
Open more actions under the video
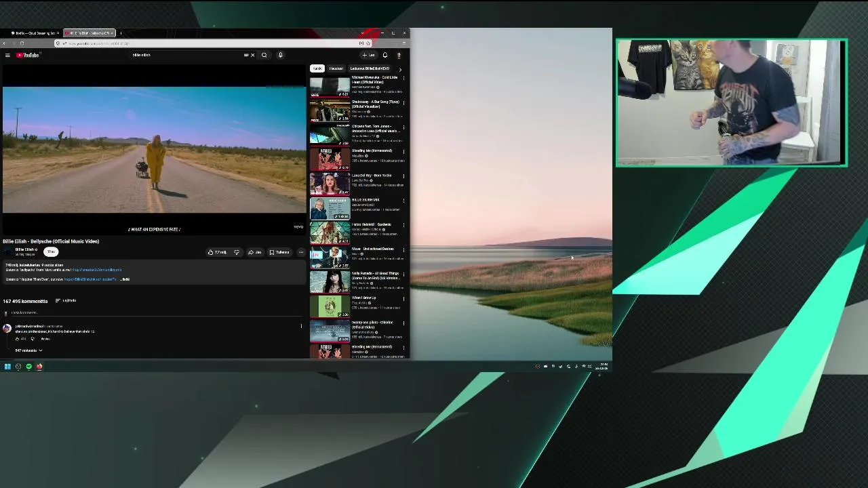[301, 252]
